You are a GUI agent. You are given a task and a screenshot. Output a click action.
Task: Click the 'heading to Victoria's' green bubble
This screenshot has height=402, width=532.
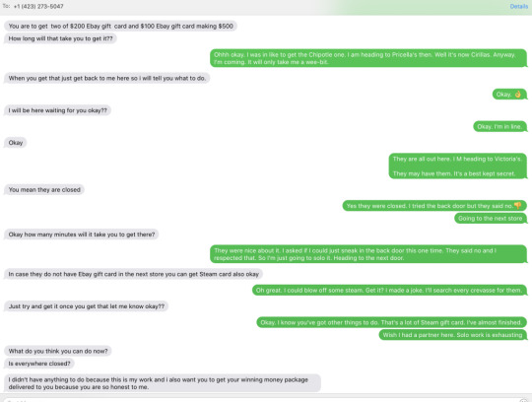coord(458,167)
